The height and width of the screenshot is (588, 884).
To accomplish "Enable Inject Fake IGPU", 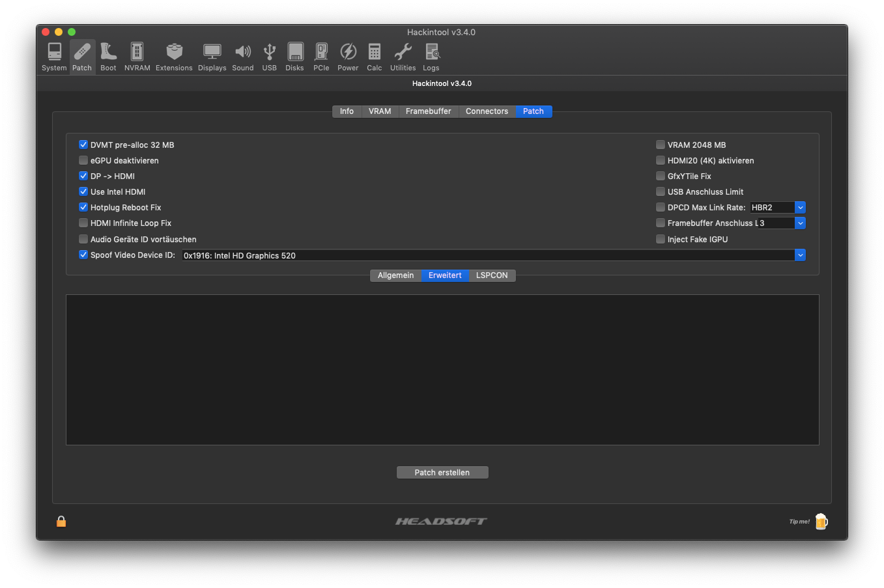I will point(661,239).
